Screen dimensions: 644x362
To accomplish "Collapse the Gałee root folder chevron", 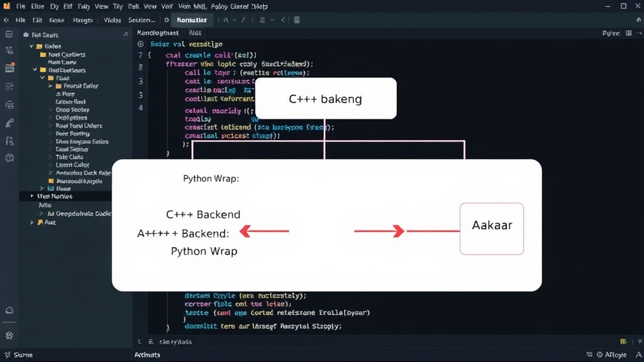I will (31, 47).
